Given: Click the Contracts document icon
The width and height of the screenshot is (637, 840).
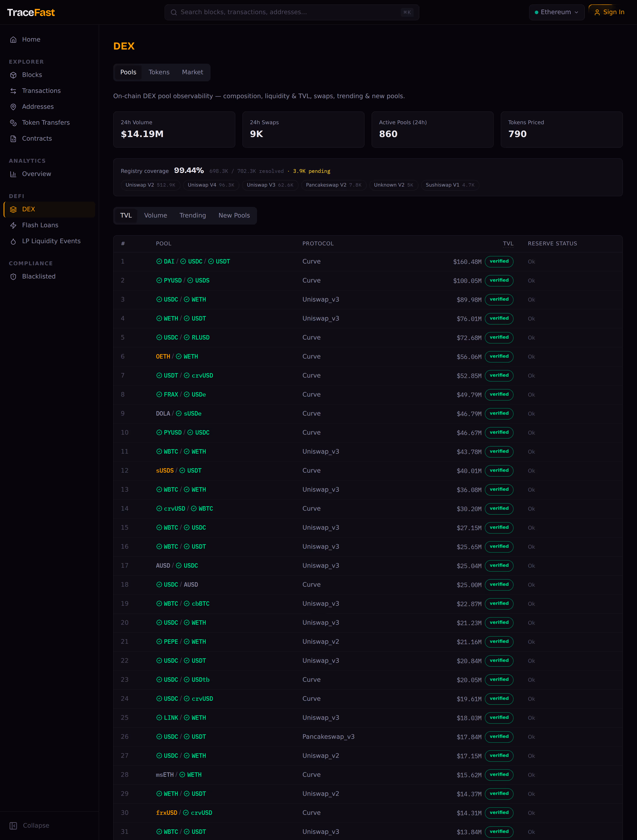Looking at the screenshot, I should tap(13, 139).
